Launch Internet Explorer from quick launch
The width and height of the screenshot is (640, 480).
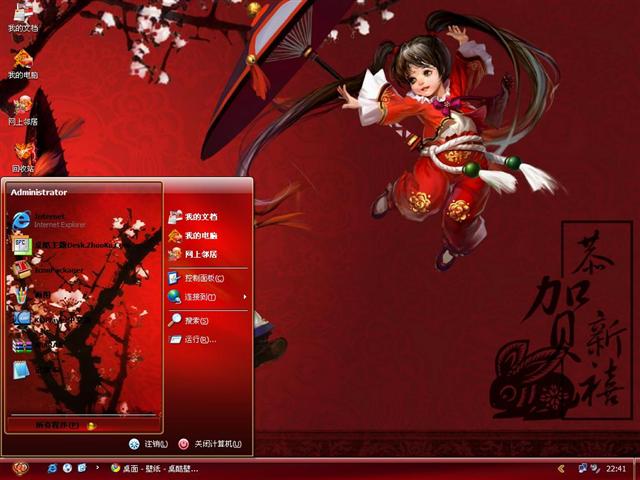pyautogui.click(x=53, y=468)
